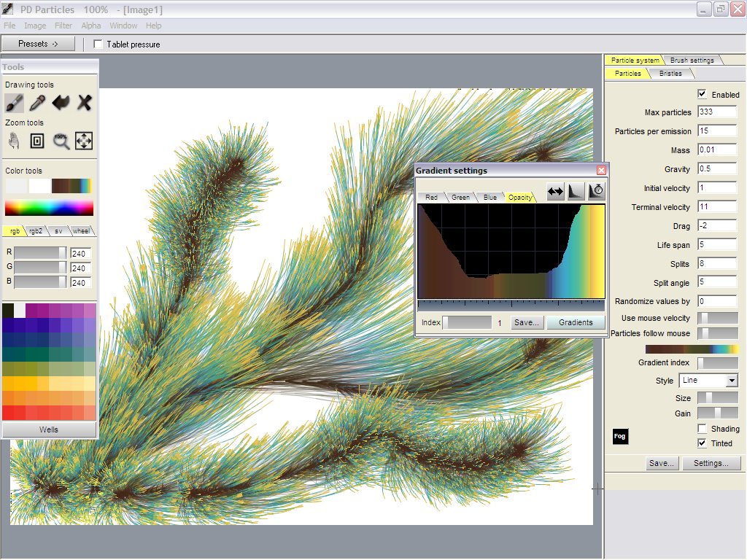Select the paintbrush drawing tool

[15, 103]
